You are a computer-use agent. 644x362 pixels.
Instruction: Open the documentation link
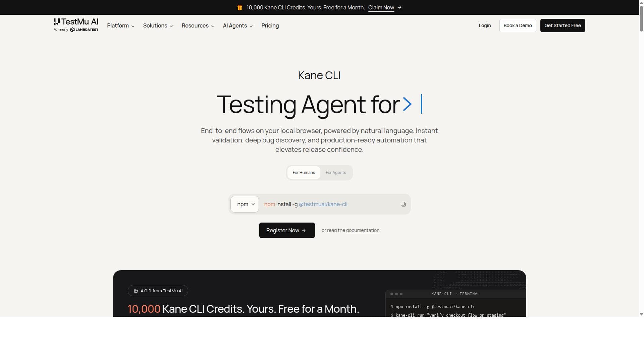(x=363, y=230)
